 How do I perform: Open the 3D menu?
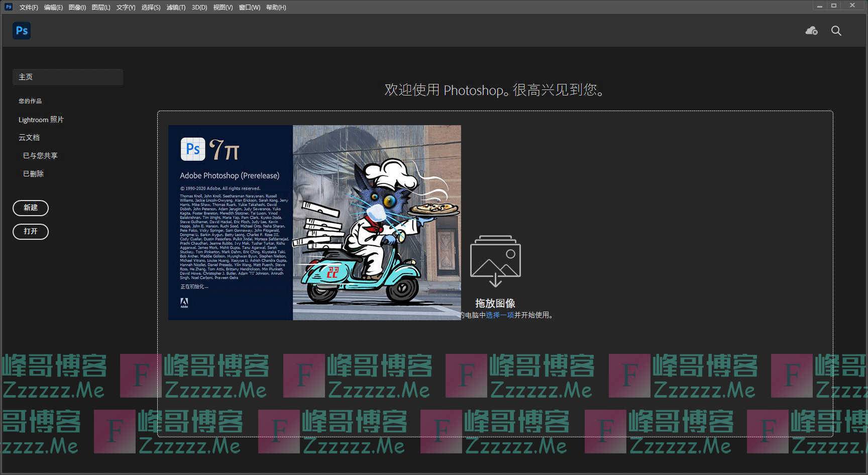click(x=199, y=7)
